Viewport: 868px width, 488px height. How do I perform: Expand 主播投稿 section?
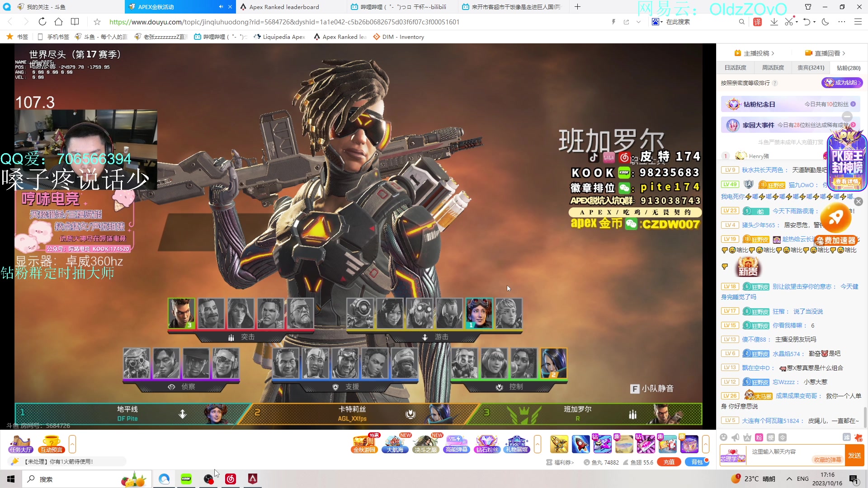755,53
